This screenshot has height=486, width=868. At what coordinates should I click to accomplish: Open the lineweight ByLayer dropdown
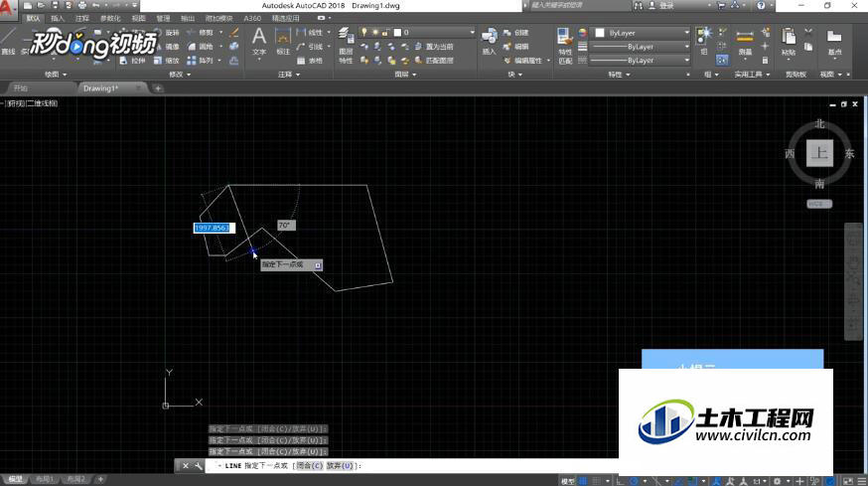642,47
